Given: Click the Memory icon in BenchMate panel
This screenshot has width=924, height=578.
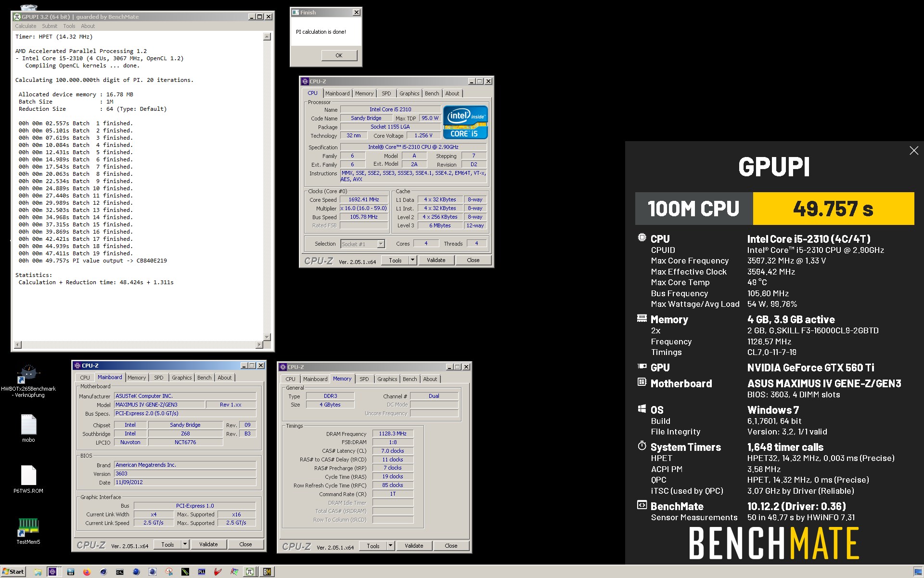Looking at the screenshot, I should [642, 318].
